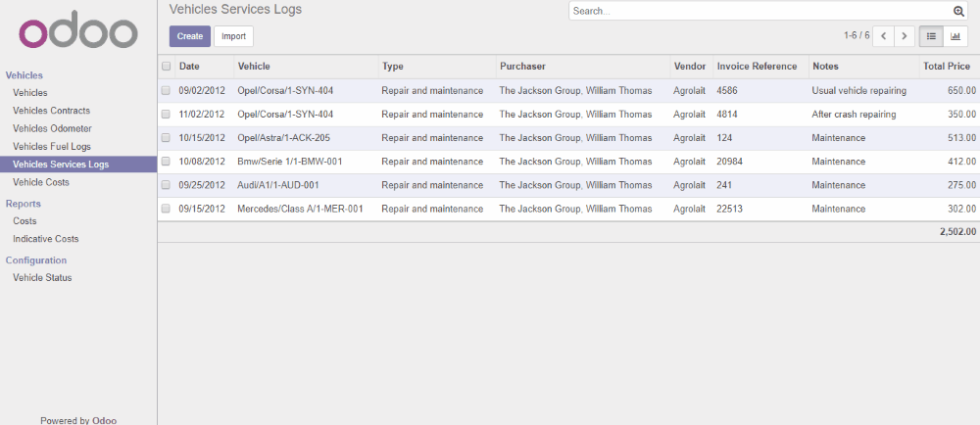Viewport: 980px width, 425px height.
Task: Check the Mercedes/Class A row checkbox
Action: point(166,209)
